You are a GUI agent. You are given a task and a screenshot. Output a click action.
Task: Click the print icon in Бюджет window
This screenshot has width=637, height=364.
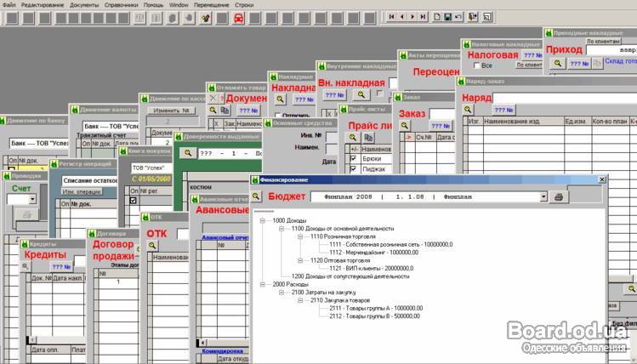(x=559, y=196)
